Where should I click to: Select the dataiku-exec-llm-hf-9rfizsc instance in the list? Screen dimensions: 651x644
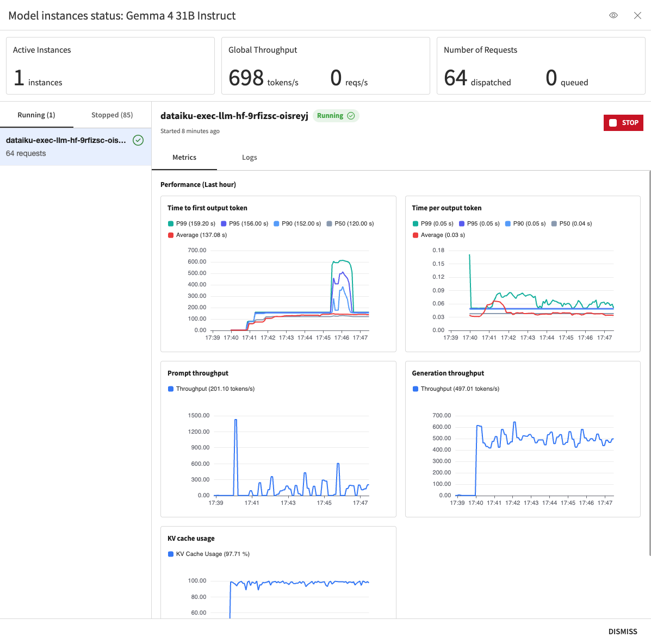coord(76,147)
